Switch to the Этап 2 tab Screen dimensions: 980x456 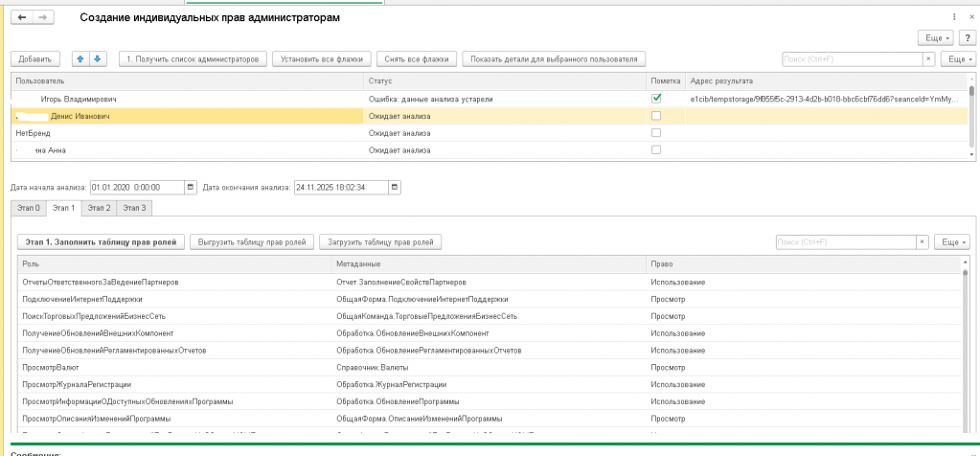tap(100, 207)
